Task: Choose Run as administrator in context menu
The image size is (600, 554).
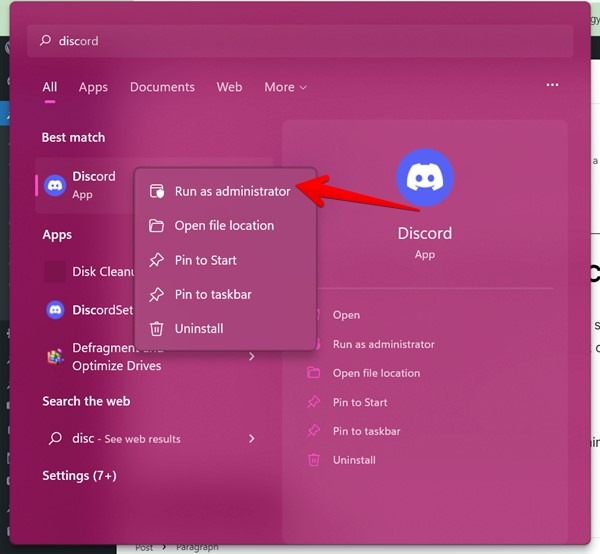Action: coord(226,191)
